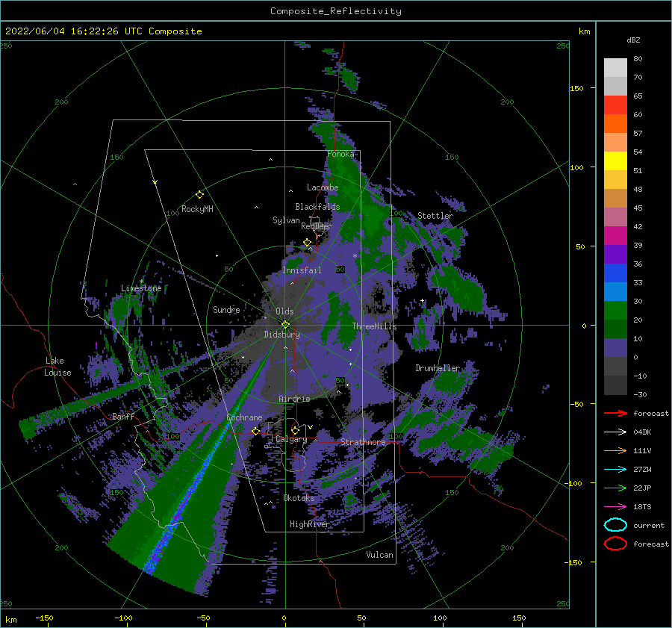The height and width of the screenshot is (628, 672).
Task: Click the magenta 18TS arrow icon
Action: [615, 507]
